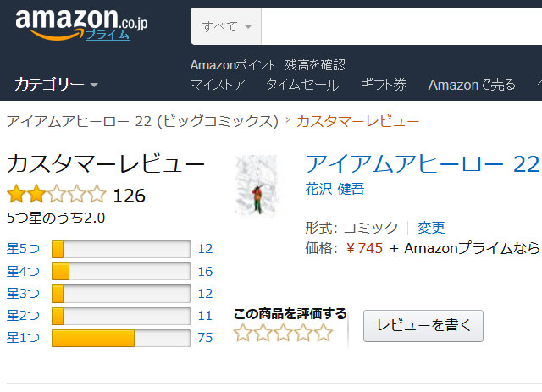Click the first star in この商品を評価する
The height and width of the screenshot is (392, 542).
pos(243,333)
